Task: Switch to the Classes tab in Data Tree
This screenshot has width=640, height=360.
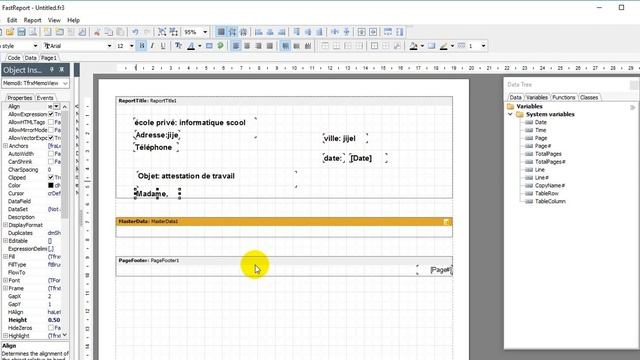Action: [589, 98]
